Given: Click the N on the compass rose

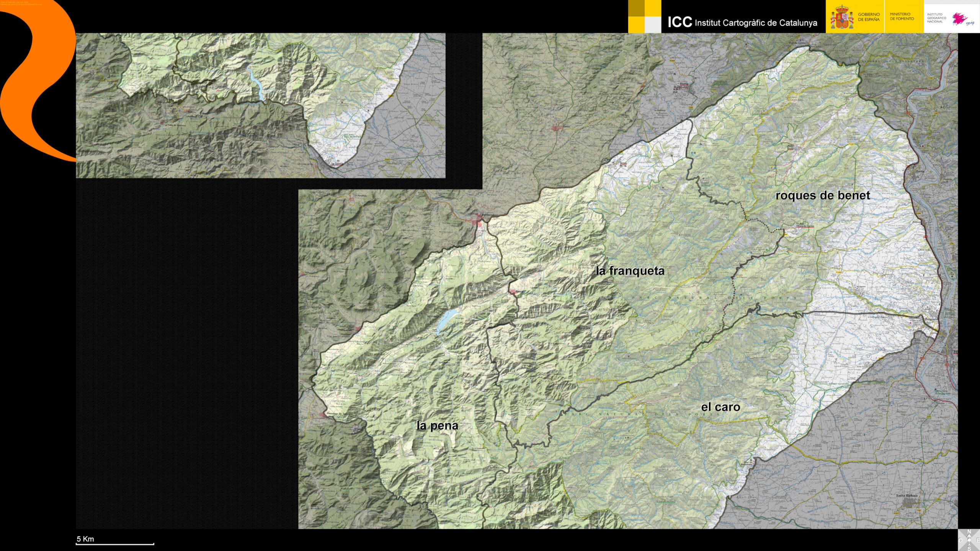Looking at the screenshot, I should coord(969,531).
